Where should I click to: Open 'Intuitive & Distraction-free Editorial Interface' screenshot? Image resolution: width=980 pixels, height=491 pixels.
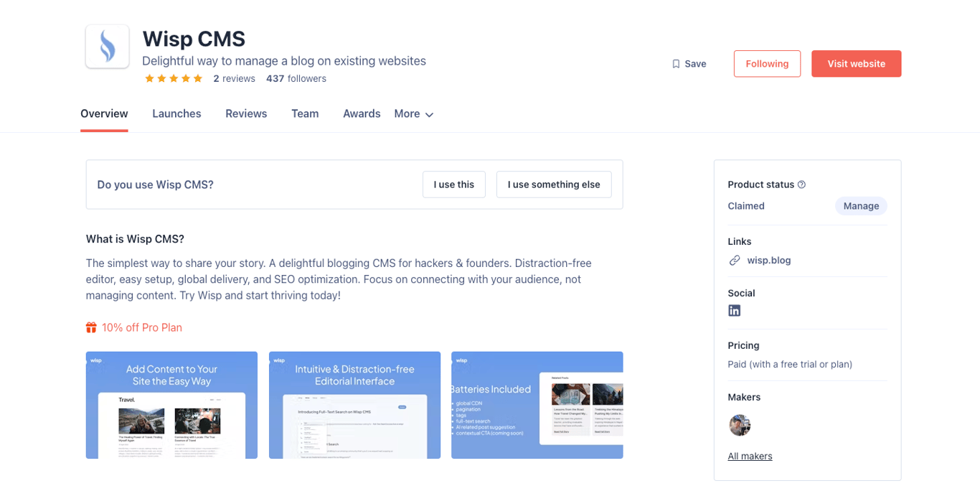click(x=354, y=405)
